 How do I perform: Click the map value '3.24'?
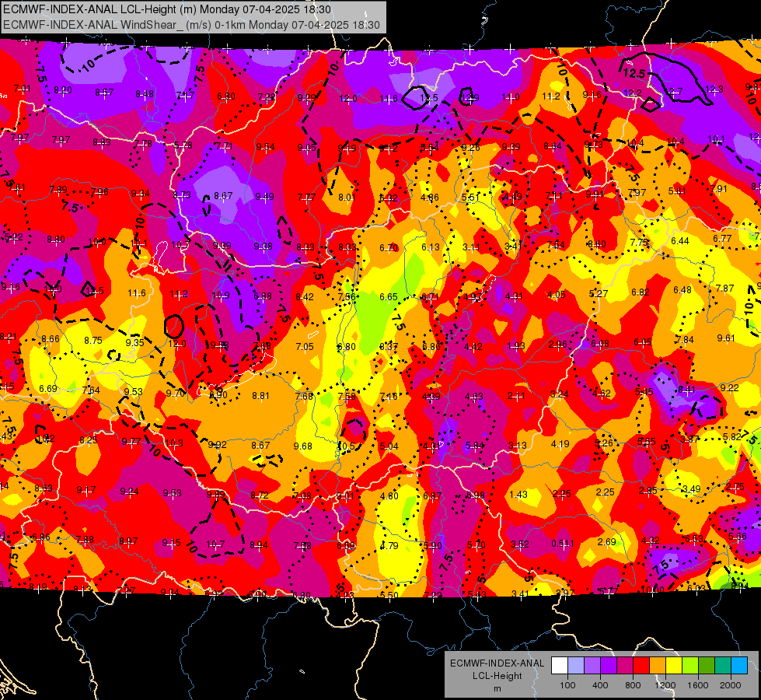pos(559,394)
